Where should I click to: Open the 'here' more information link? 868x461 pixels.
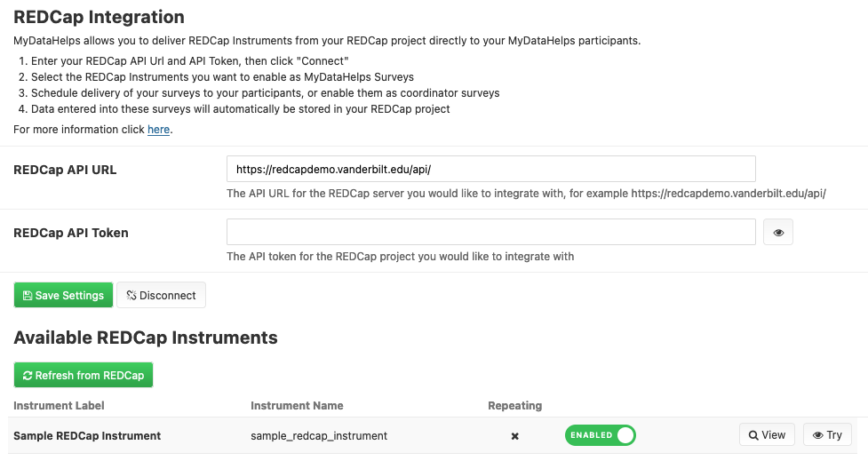click(158, 130)
